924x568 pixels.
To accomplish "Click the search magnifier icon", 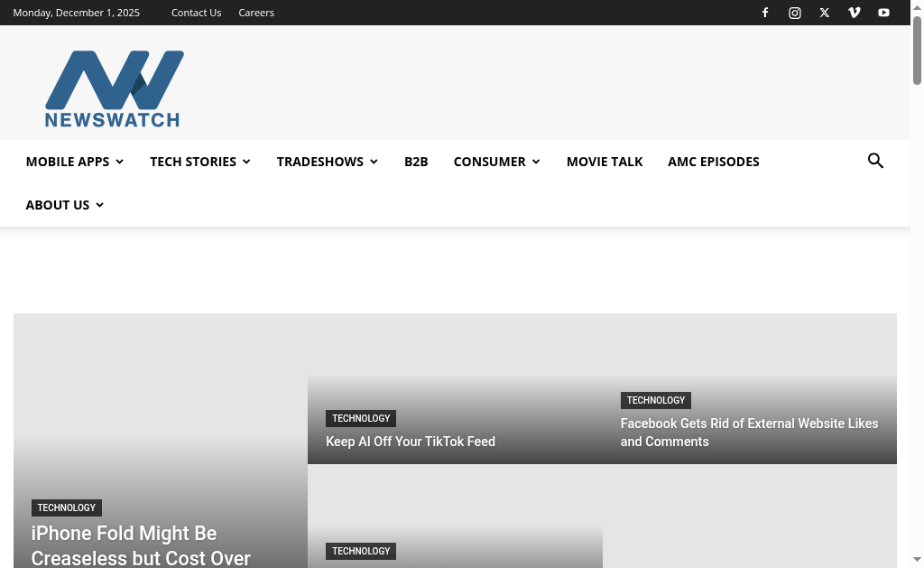I will [875, 161].
